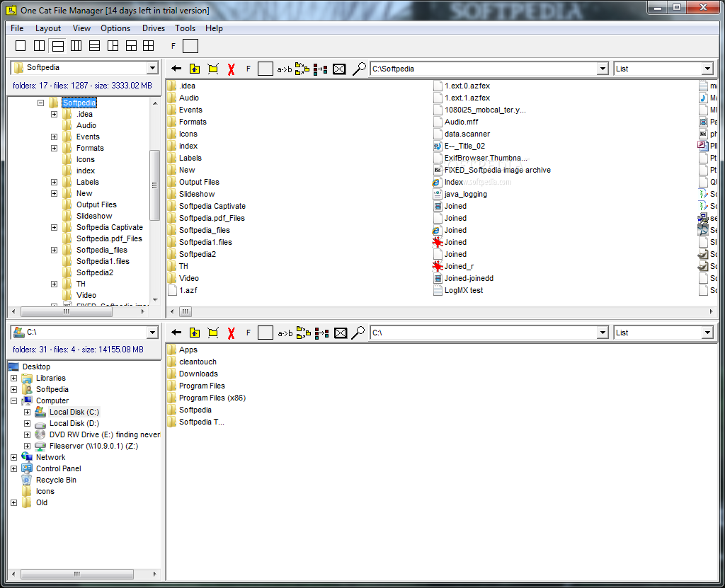Click the upper tree vertical scrollbar thumb

[x=154, y=185]
